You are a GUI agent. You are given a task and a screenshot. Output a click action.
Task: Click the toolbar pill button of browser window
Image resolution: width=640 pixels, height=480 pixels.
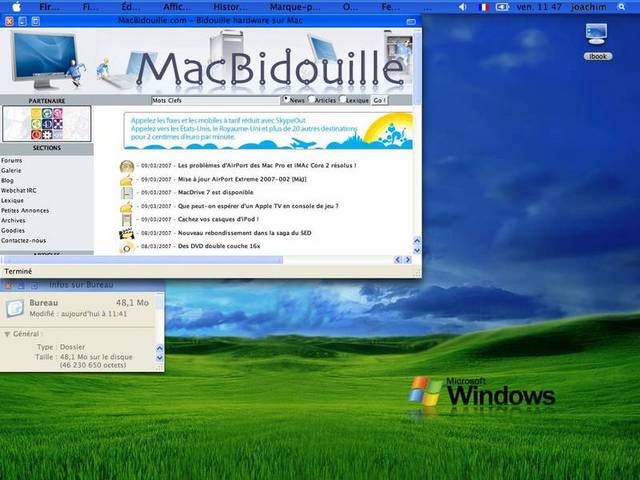coord(411,22)
